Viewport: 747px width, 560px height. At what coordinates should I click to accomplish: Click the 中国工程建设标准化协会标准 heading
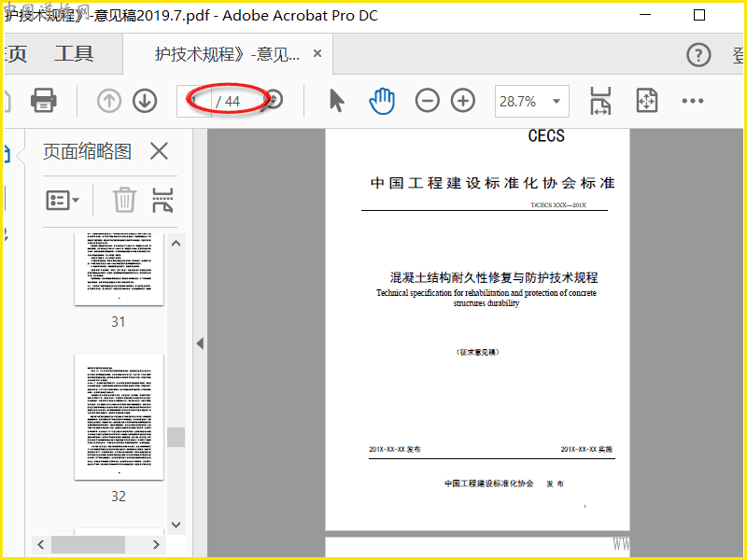pyautogui.click(x=493, y=183)
